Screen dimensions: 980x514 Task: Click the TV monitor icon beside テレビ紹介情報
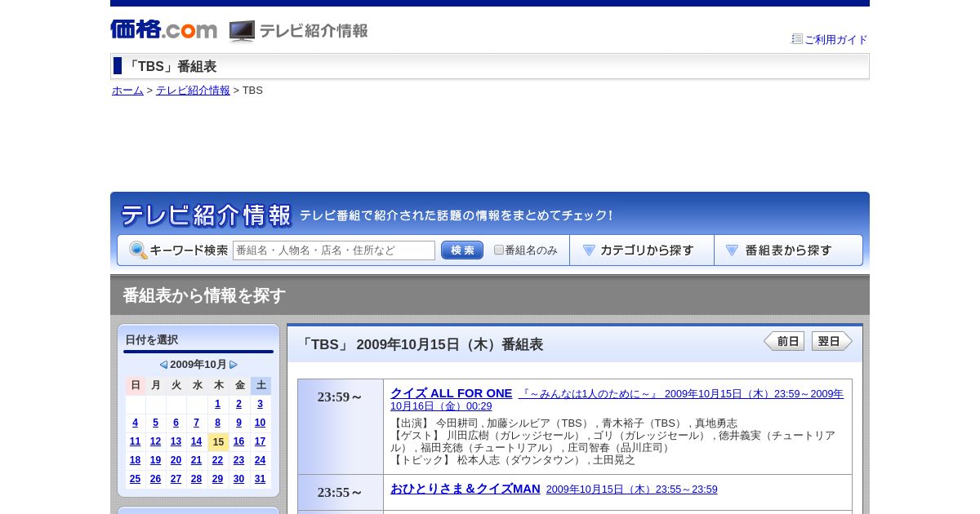point(242,31)
